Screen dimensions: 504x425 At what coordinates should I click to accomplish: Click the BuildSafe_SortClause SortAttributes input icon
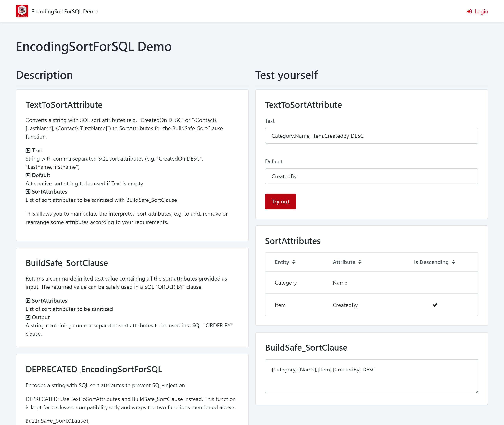[28, 301]
